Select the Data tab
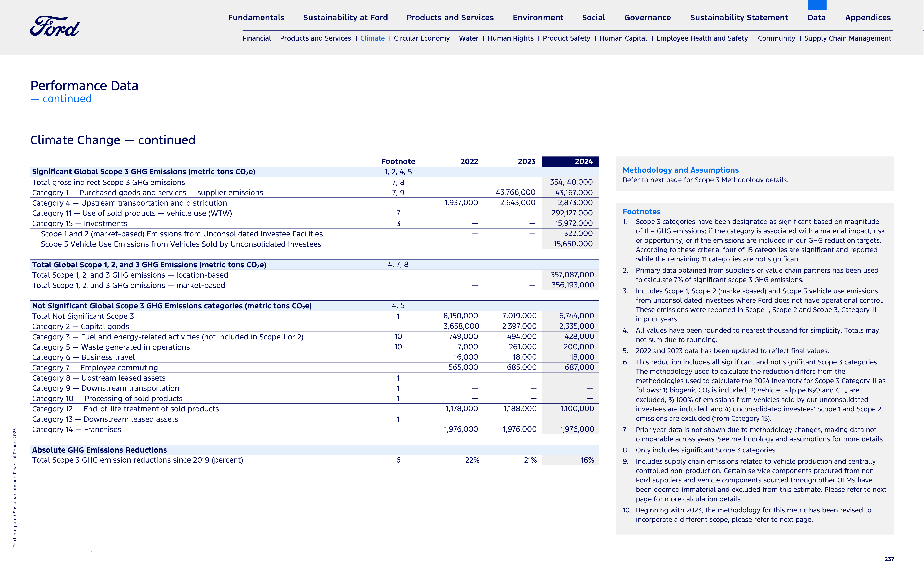 click(816, 18)
